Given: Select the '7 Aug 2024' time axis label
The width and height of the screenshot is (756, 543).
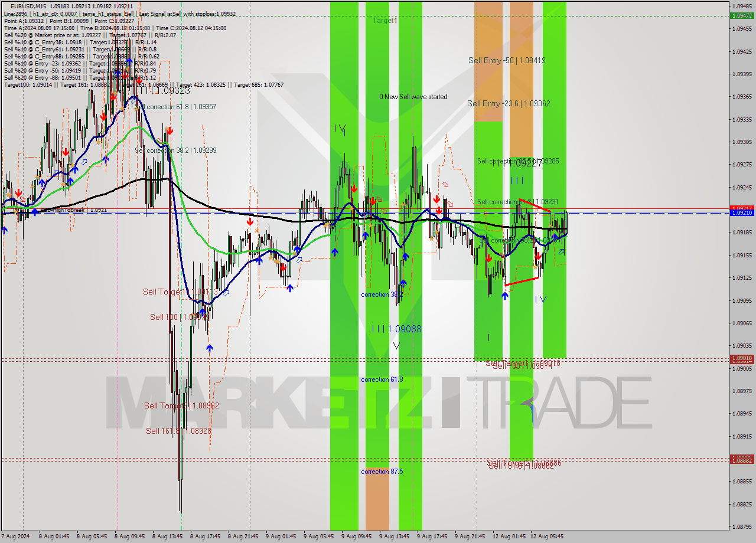Looking at the screenshot, I should click(x=15, y=537).
